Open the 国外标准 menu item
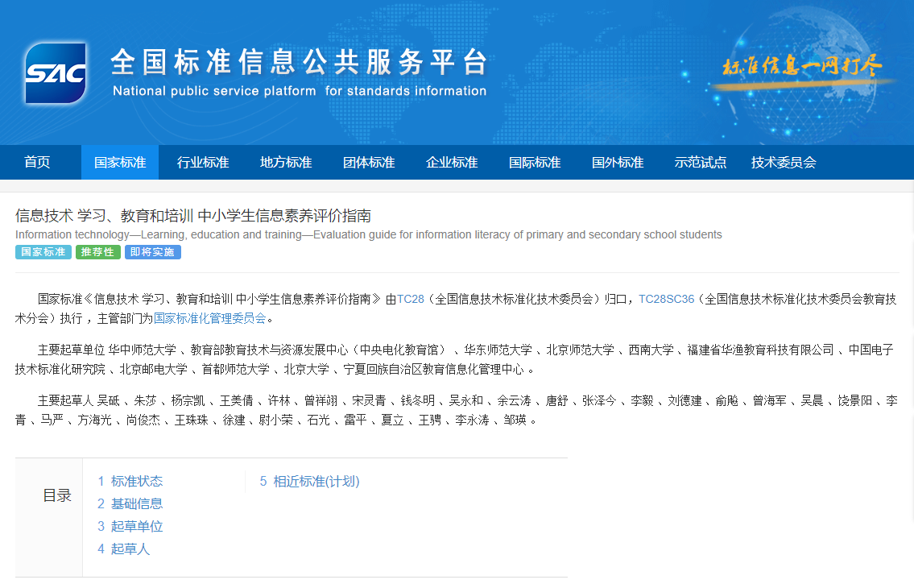This screenshot has height=588, width=914. click(618, 163)
